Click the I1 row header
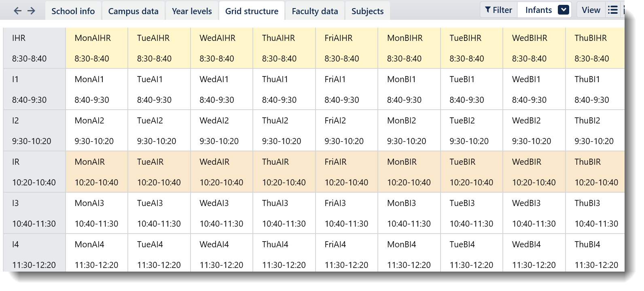The image size is (644, 291). (x=34, y=89)
